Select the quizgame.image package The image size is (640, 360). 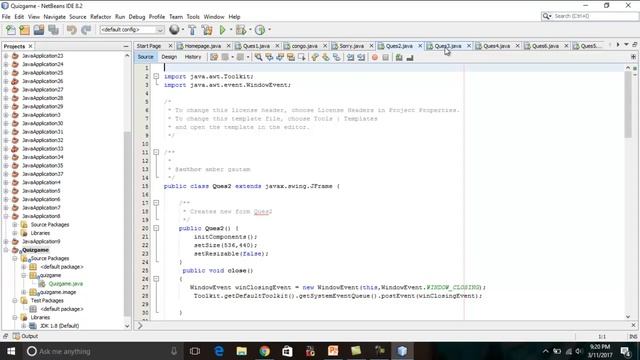[57, 292]
